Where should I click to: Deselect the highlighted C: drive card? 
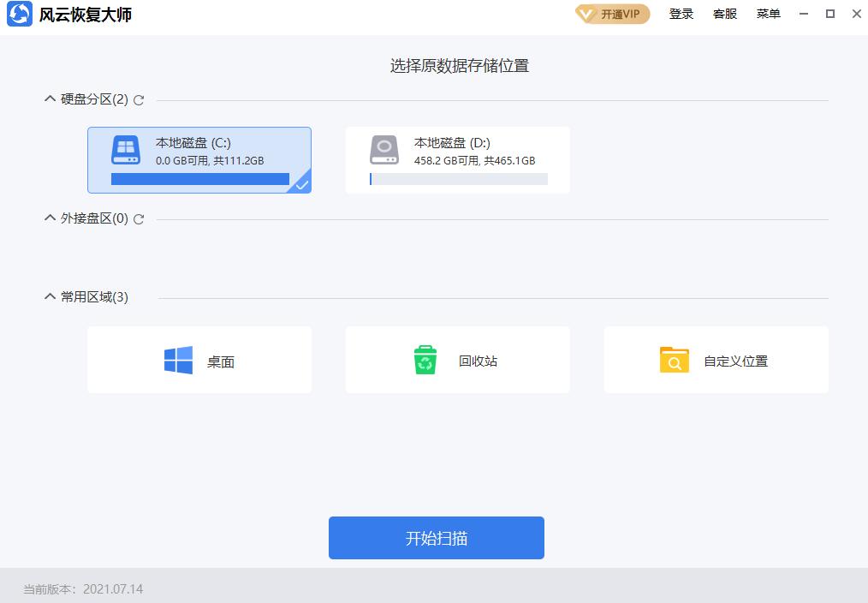click(199, 159)
